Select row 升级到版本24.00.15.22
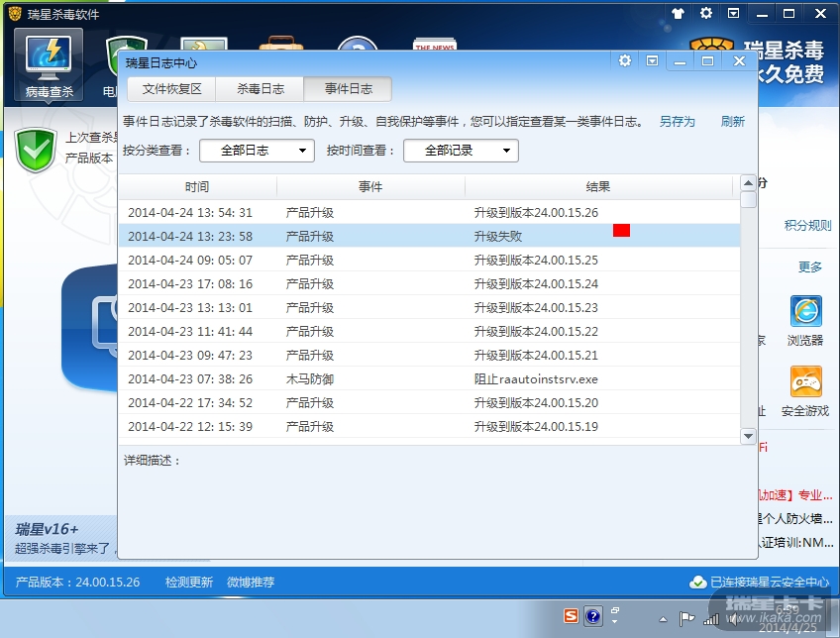 pos(429,332)
